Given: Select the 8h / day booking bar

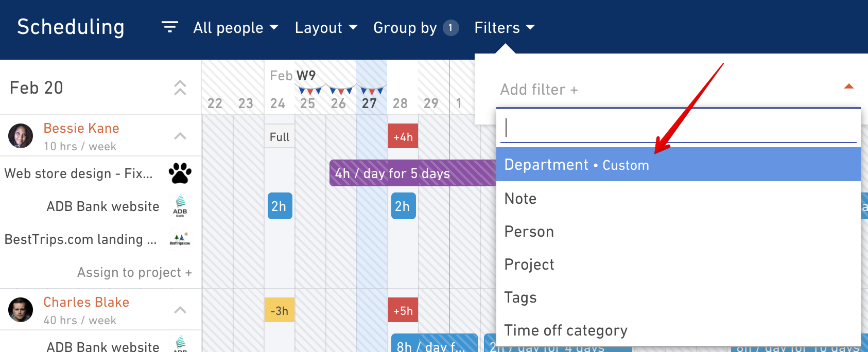Looking at the screenshot, I should click(x=435, y=343).
